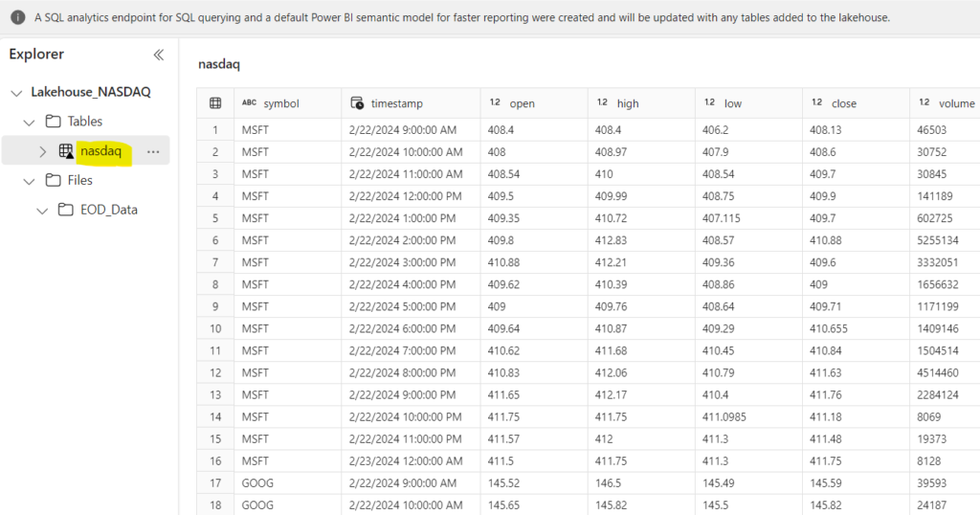Click the symbol column header
This screenshot has height=515, width=980.
coord(287,103)
